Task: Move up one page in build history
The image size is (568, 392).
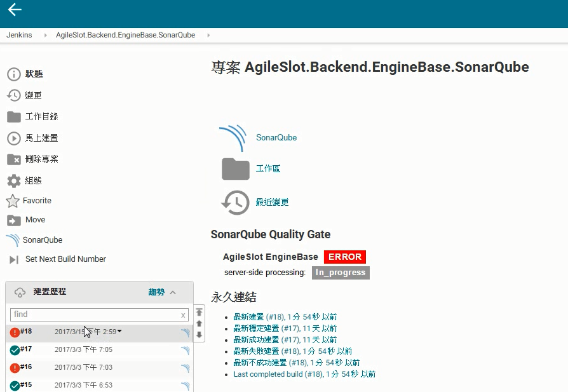Action: pos(199,323)
